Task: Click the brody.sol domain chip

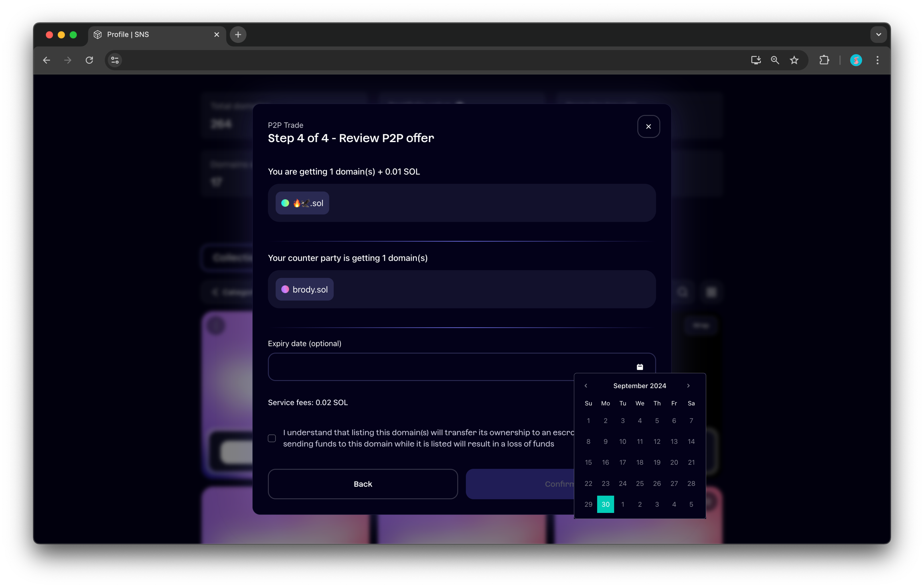Action: click(304, 289)
